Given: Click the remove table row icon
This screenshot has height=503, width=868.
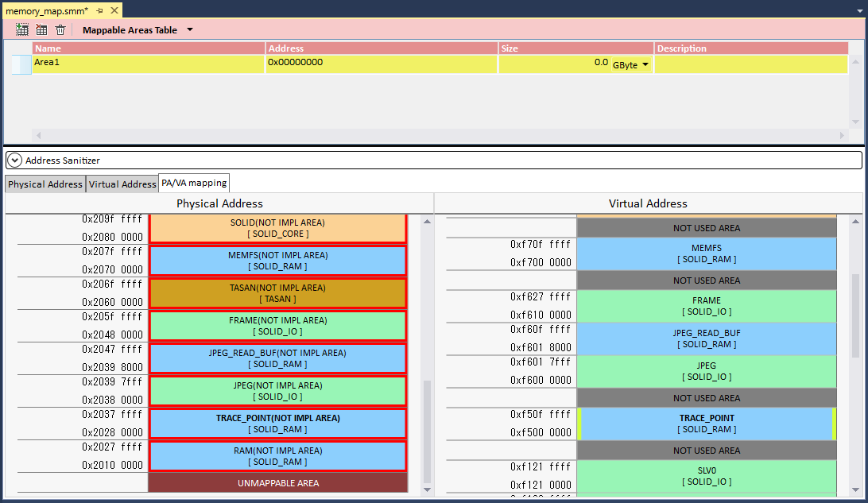Looking at the screenshot, I should coord(41,30).
